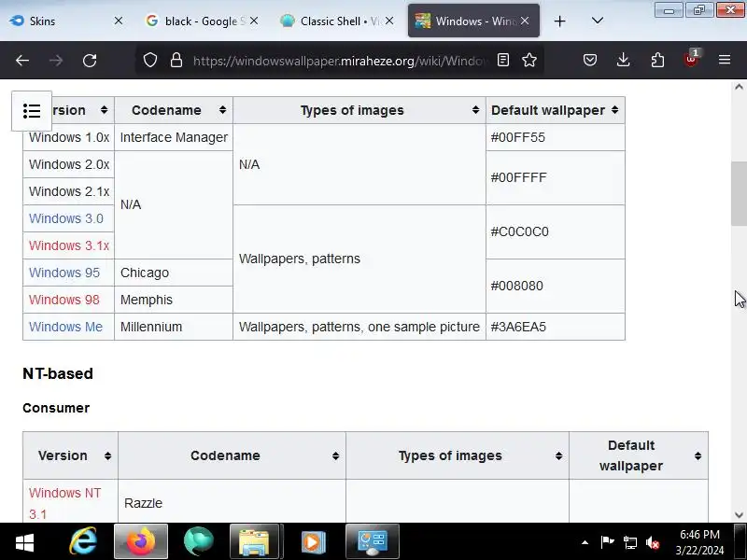The width and height of the screenshot is (747, 560).
Task: Close the black - Google tab
Action: tap(254, 21)
